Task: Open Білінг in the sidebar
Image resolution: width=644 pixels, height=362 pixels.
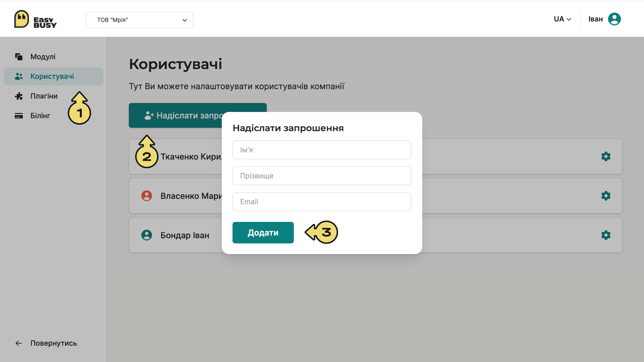Action: tap(53, 116)
